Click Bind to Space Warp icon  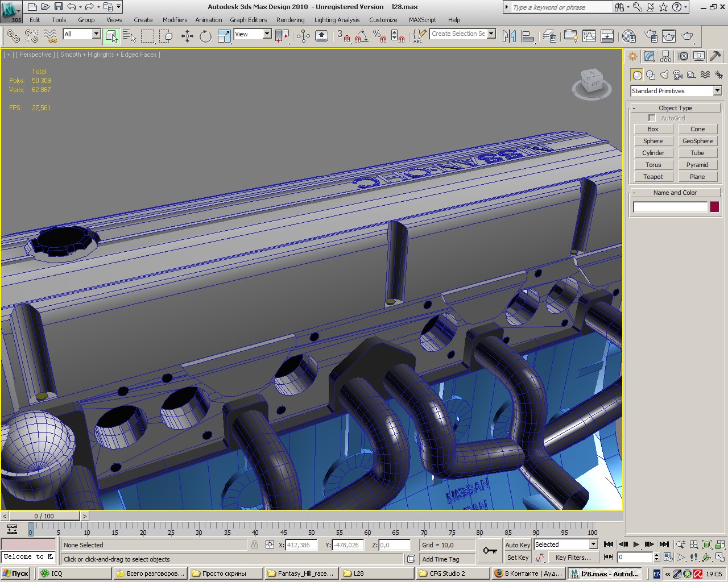point(51,36)
